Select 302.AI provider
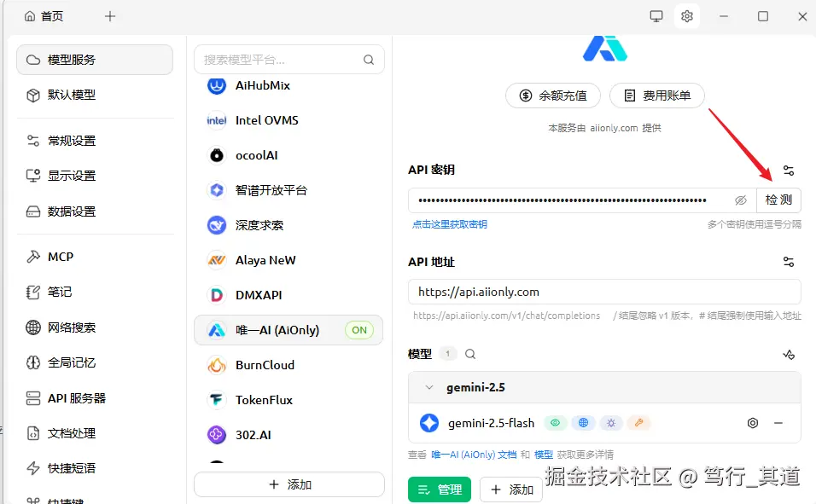Screen dimensions: 816x504 (289, 434)
